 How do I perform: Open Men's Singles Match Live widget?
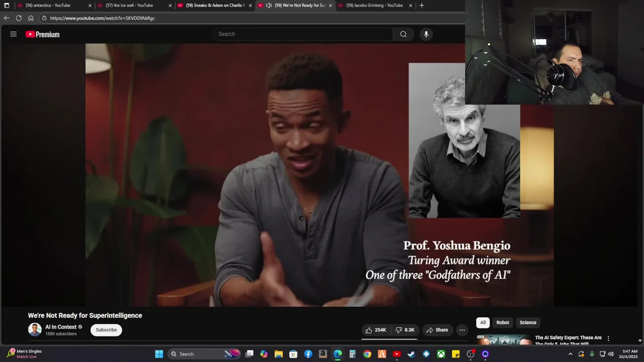pyautogui.click(x=25, y=354)
